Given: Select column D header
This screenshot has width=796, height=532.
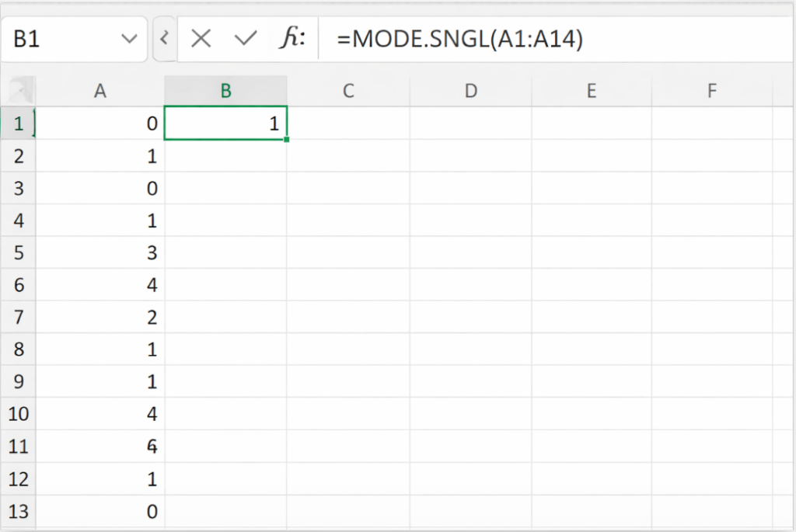Looking at the screenshot, I should click(470, 91).
